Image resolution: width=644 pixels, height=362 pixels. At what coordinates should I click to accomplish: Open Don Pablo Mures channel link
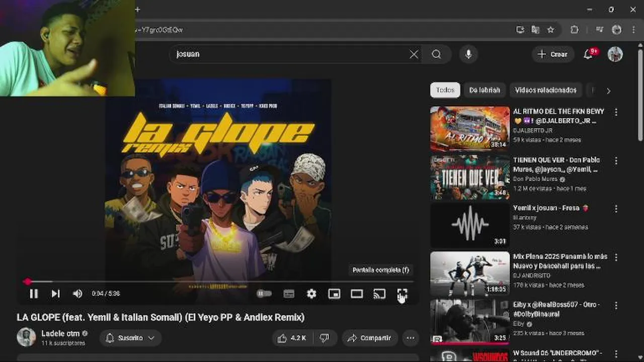pyautogui.click(x=535, y=179)
